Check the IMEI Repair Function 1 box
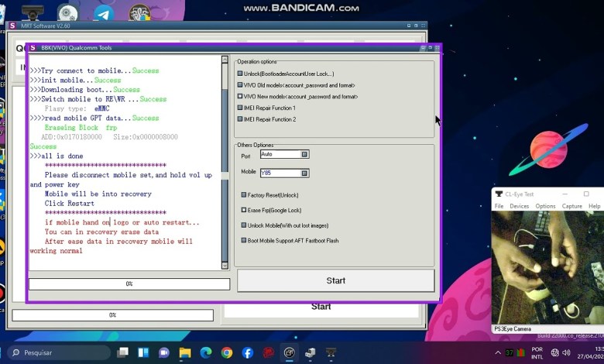Image resolution: width=604 pixels, height=364 pixels. tap(241, 108)
